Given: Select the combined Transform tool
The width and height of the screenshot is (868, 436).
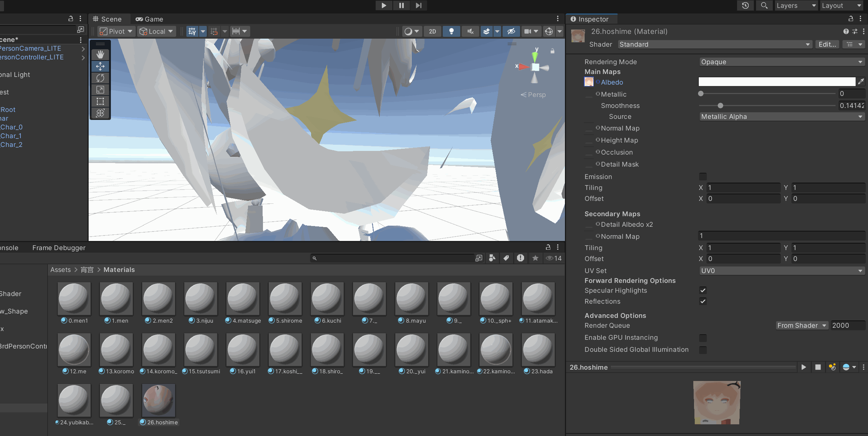Looking at the screenshot, I should point(100,113).
